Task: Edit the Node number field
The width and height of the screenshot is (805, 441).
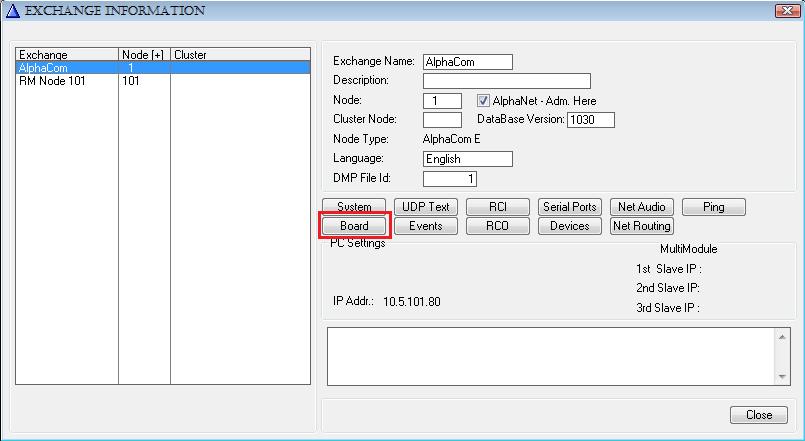Action: (442, 101)
